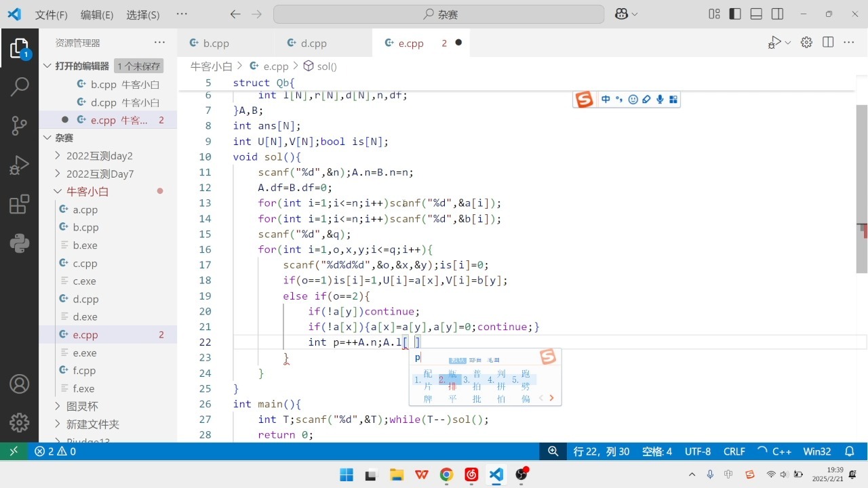Viewport: 868px width, 488px height.
Task: Open File Explorer from the taskbar
Action: point(396,474)
